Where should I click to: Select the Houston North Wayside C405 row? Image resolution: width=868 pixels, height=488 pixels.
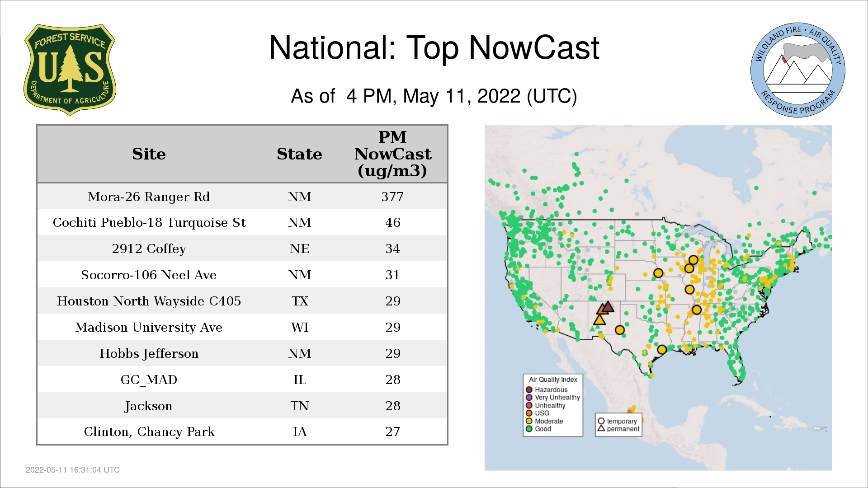click(x=149, y=301)
